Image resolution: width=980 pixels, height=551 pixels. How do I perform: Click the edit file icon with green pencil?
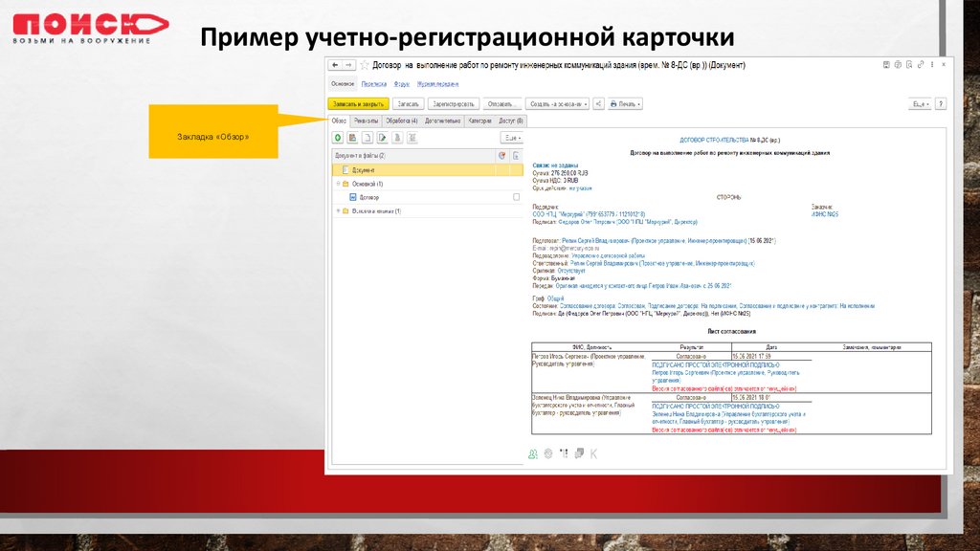[382, 138]
